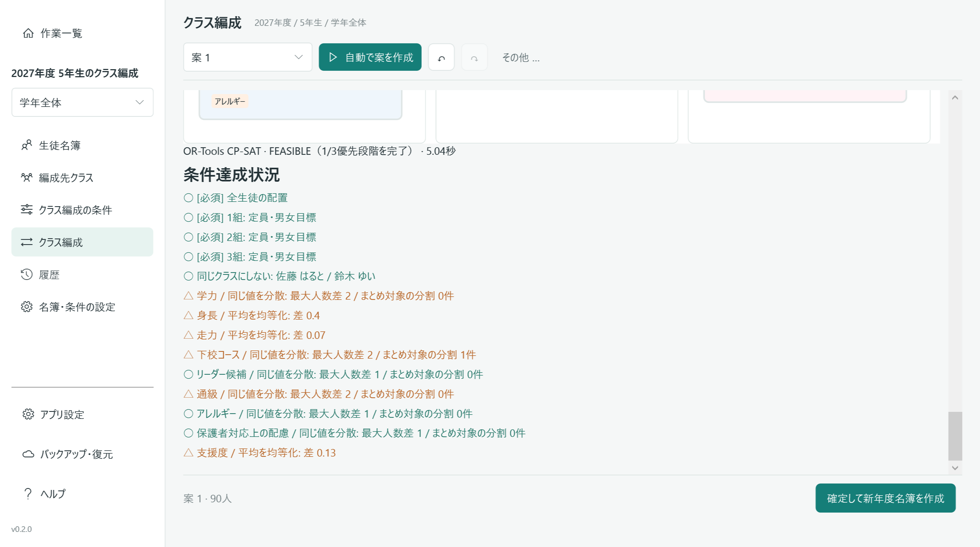Open the その他 ... menu
This screenshot has height=547, width=980.
pos(521,58)
